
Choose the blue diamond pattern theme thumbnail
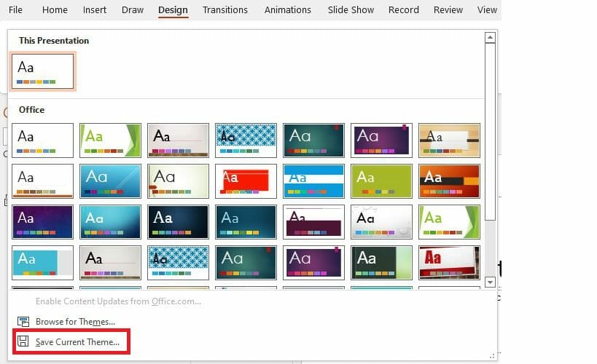246,140
